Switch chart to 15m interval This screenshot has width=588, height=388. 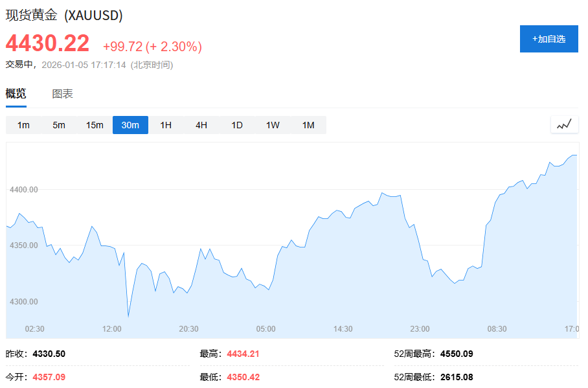pos(95,125)
